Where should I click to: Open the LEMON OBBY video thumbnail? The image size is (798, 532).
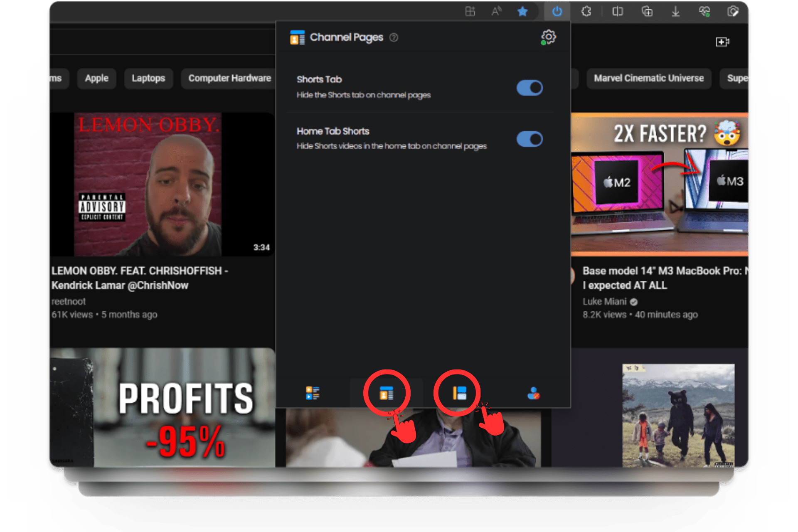163,184
